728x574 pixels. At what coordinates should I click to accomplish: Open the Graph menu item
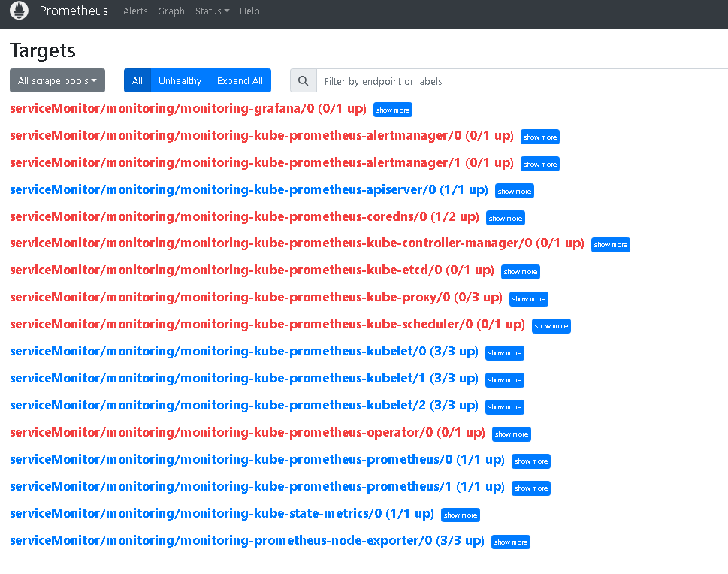[x=171, y=11]
